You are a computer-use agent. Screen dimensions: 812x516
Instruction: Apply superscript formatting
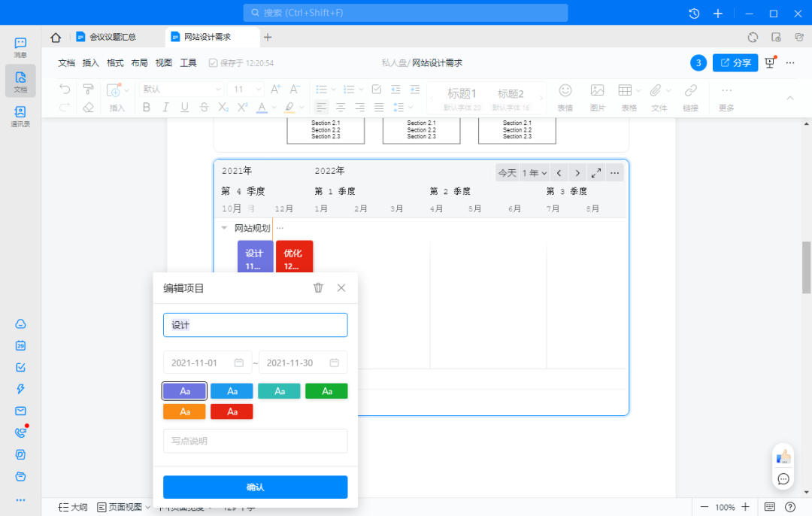pos(242,108)
